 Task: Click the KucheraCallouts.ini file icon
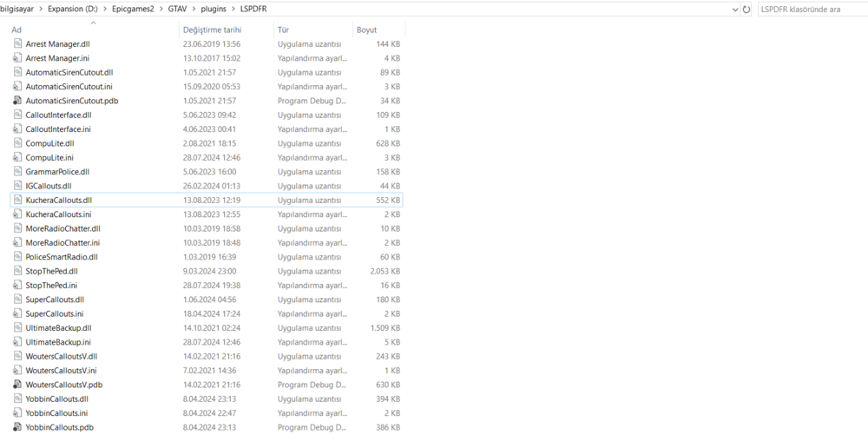pos(17,214)
